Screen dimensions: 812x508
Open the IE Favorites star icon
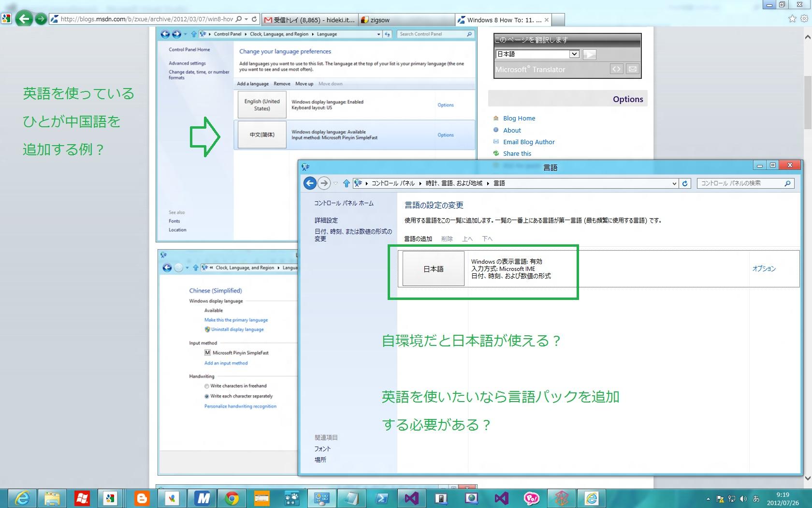coord(792,18)
